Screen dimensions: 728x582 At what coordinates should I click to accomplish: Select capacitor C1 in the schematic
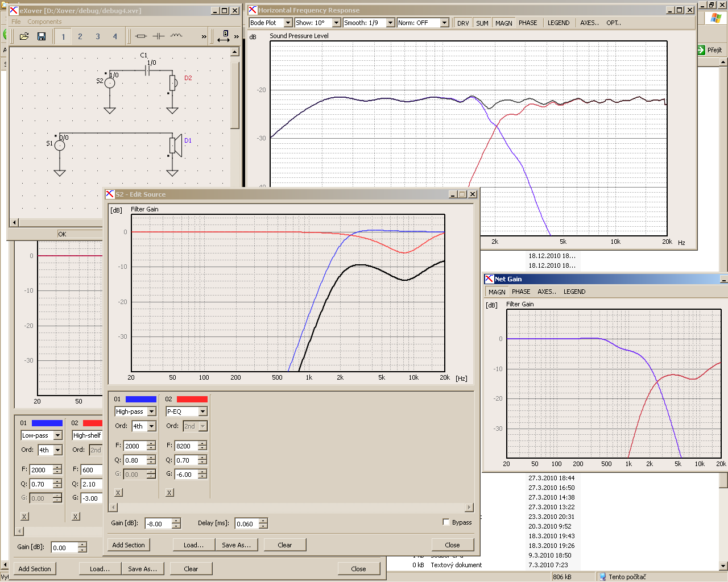point(147,70)
